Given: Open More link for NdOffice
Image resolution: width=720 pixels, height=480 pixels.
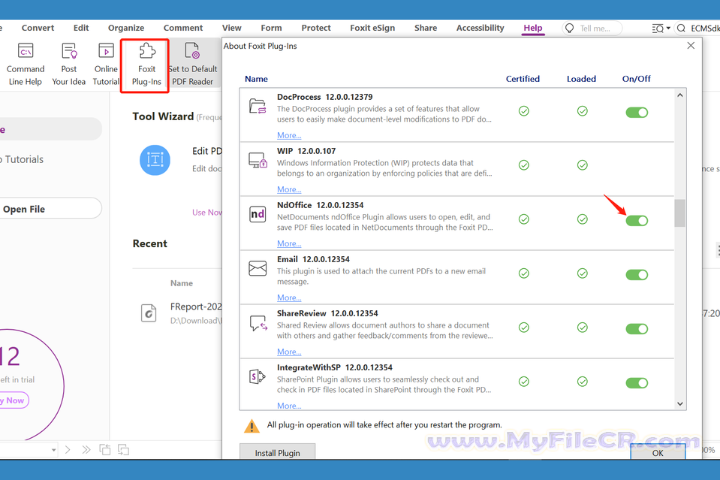Looking at the screenshot, I should (x=289, y=243).
